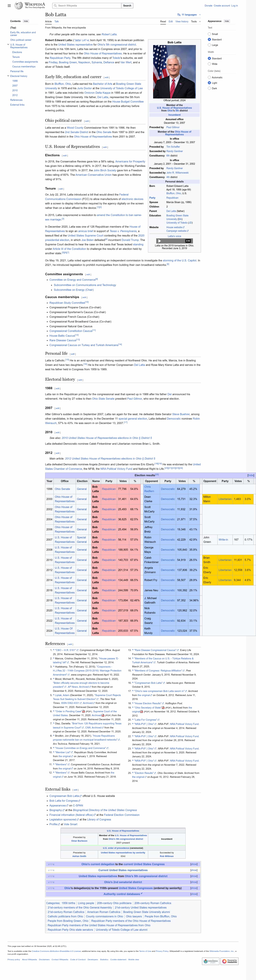Expand Ohio's 2nd senatorial district navbox

pos(194,882)
